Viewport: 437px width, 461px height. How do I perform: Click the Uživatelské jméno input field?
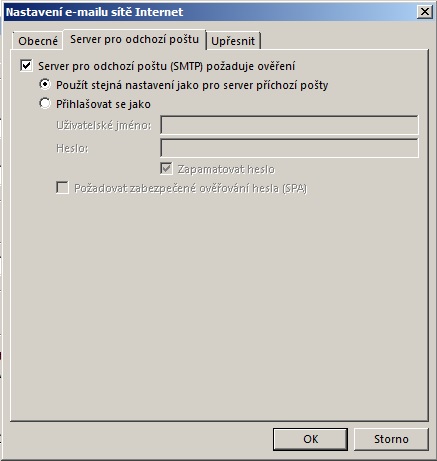[x=289, y=125]
